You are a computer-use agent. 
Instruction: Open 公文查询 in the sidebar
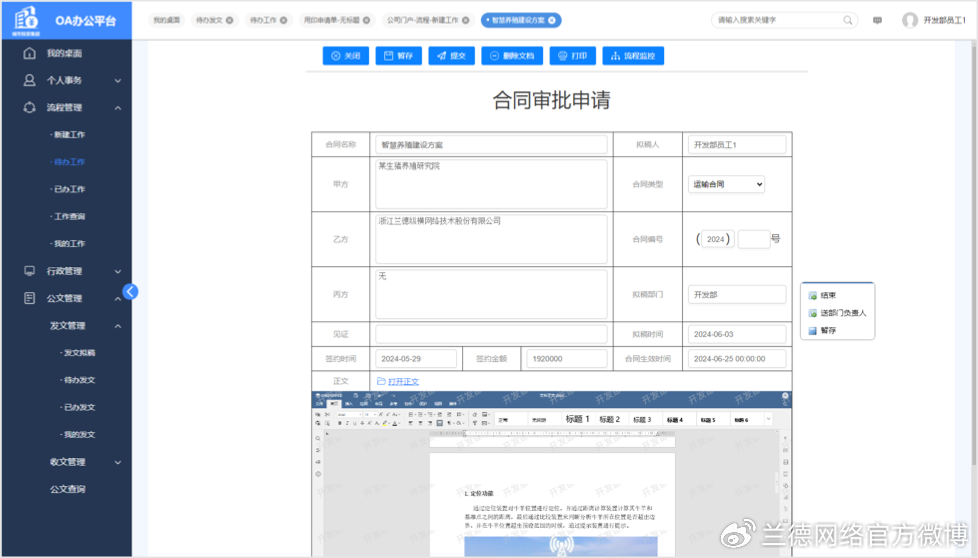[67, 489]
